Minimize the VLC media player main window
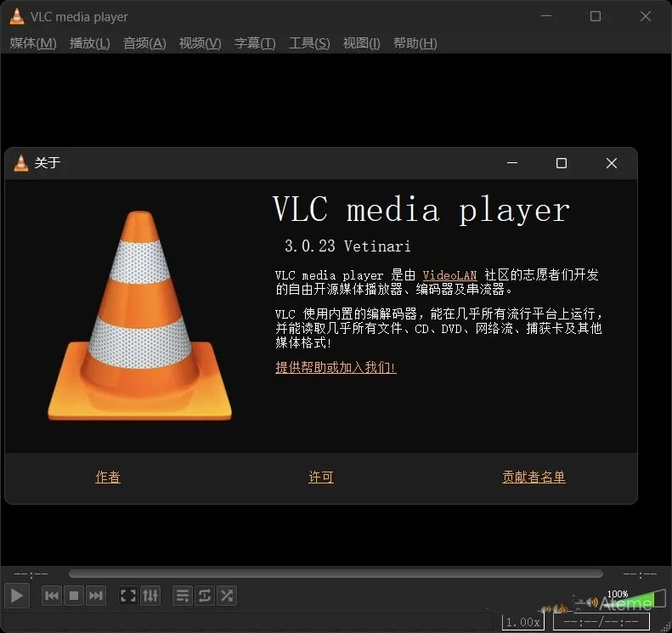The width and height of the screenshot is (672, 633). click(x=546, y=16)
